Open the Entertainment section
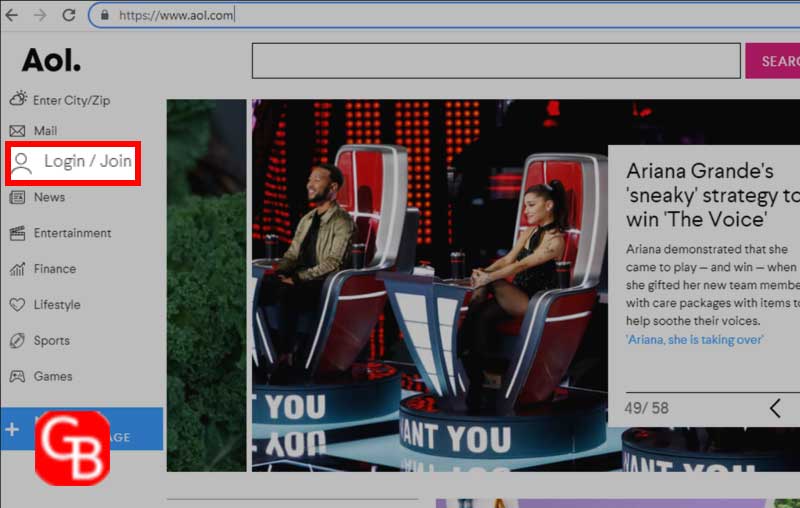 tap(72, 233)
